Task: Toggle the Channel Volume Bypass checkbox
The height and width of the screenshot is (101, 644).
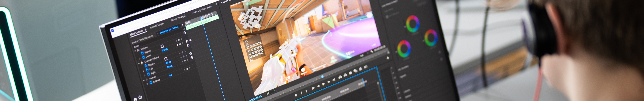Action: 166,59
